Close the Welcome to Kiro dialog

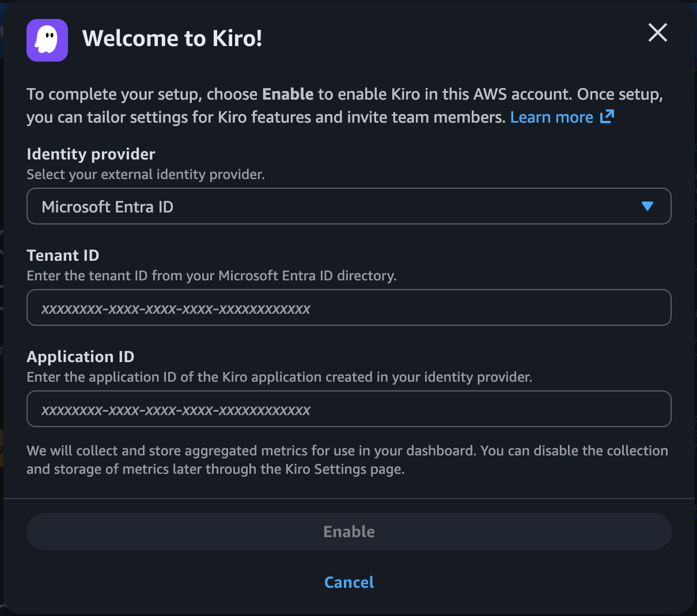click(x=657, y=33)
